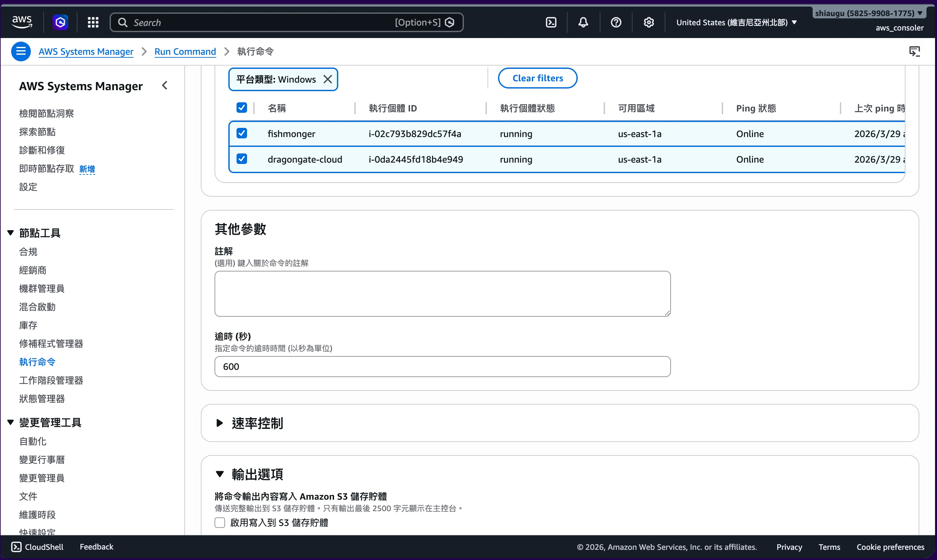Open the AWS home logo

(22, 22)
